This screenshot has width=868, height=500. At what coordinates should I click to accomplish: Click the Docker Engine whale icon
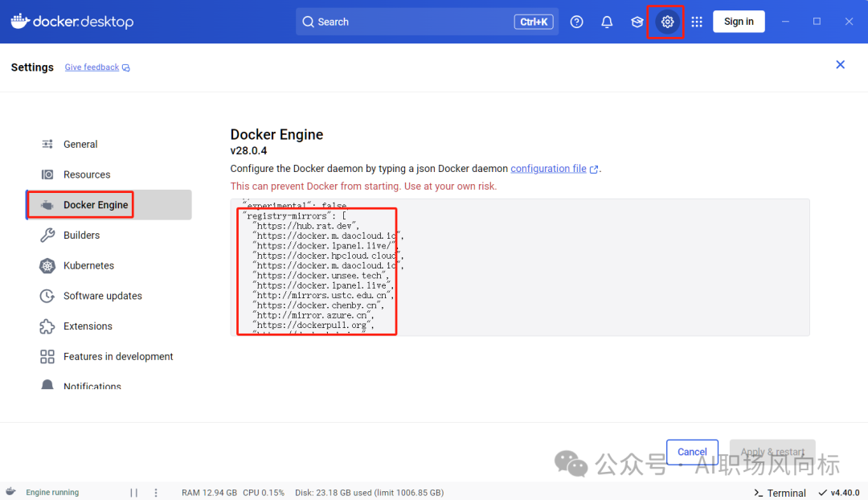[47, 205]
